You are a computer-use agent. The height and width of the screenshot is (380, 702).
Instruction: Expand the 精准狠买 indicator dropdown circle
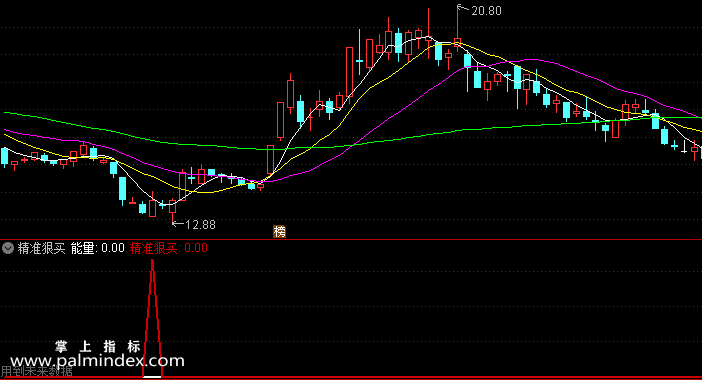tap(8, 248)
